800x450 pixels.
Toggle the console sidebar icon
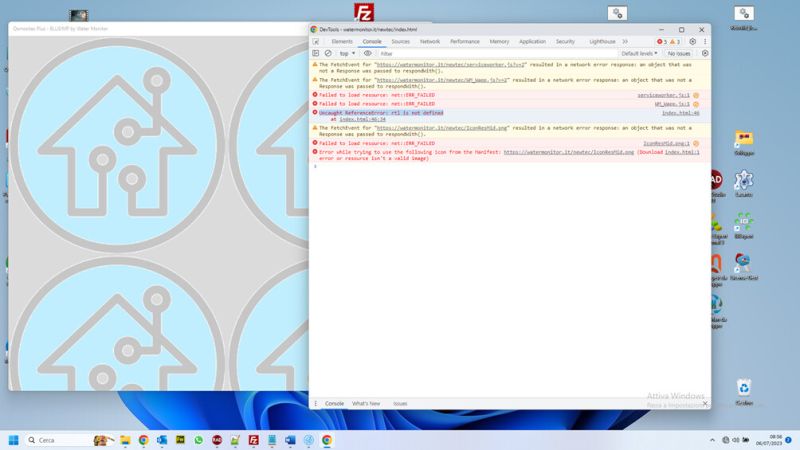click(x=316, y=53)
